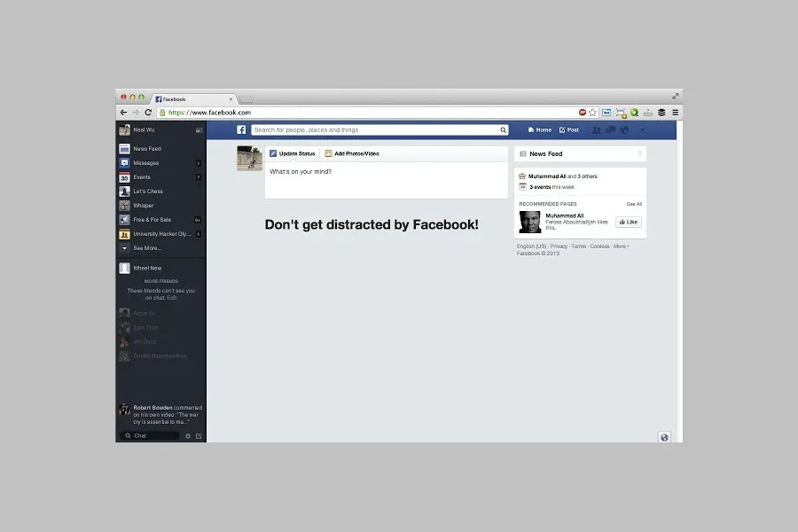Click Edit link under More Friends

172,298
